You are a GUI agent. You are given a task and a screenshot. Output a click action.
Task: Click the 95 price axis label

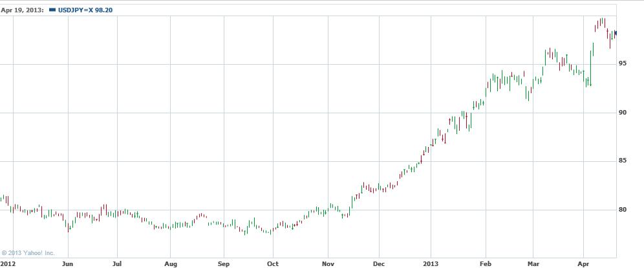coord(623,63)
